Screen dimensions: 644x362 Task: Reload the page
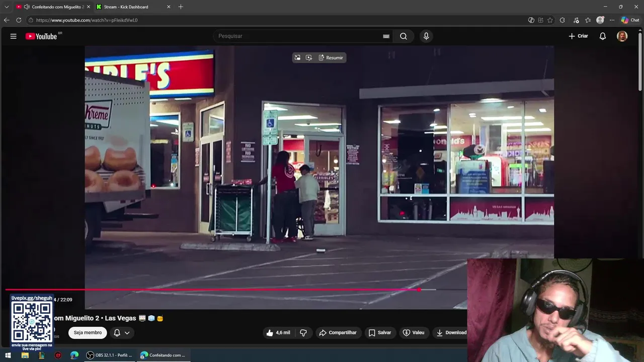(19, 20)
